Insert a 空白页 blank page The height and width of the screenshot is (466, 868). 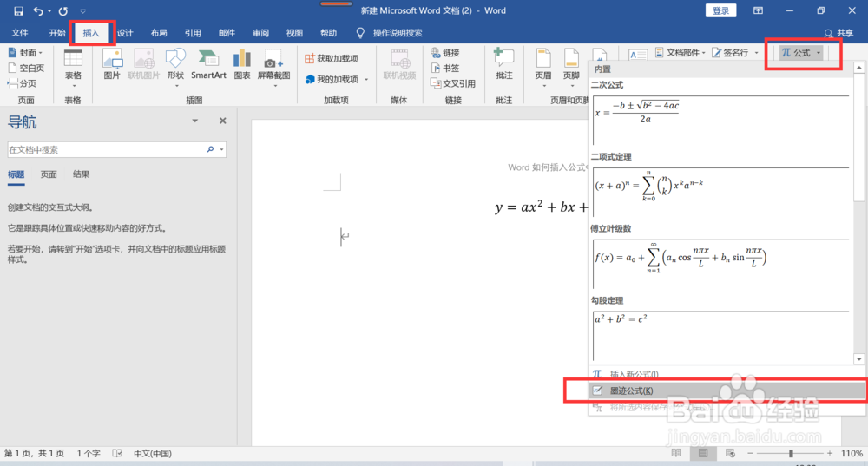click(27, 68)
